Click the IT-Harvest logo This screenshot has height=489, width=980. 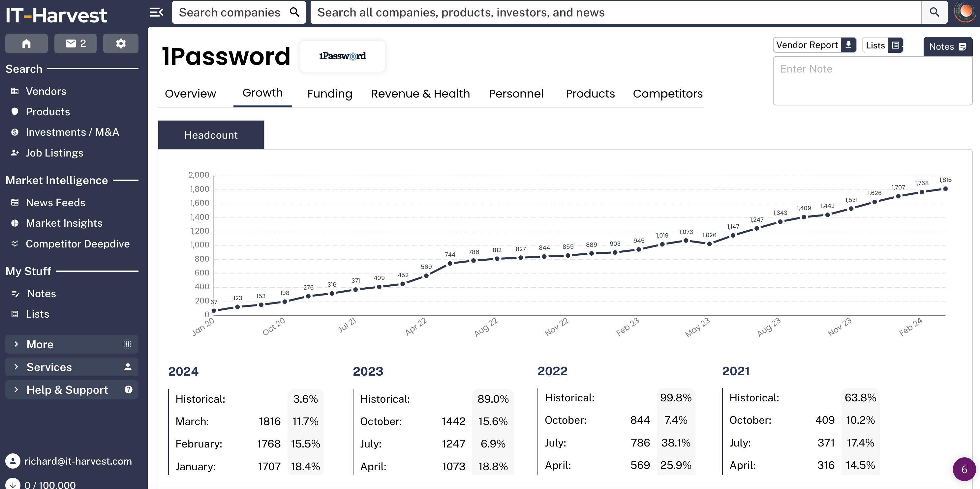click(x=56, y=15)
